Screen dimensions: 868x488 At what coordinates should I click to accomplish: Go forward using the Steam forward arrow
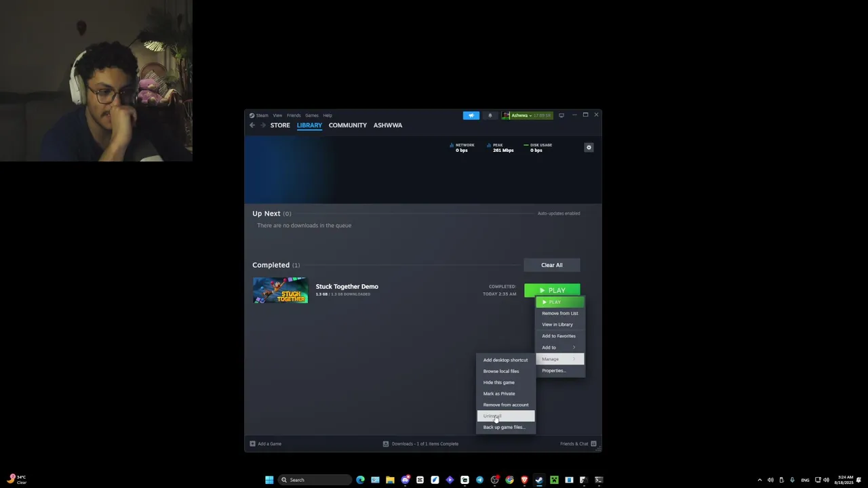point(263,125)
